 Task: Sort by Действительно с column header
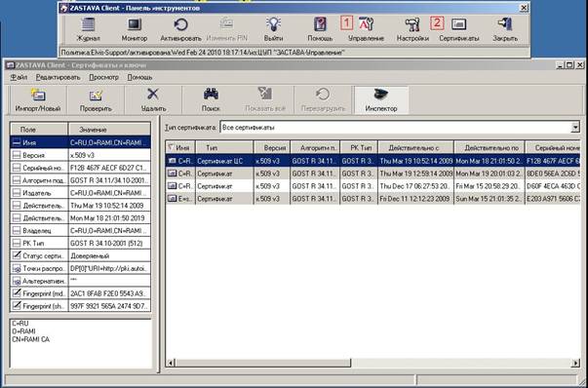[x=415, y=148]
